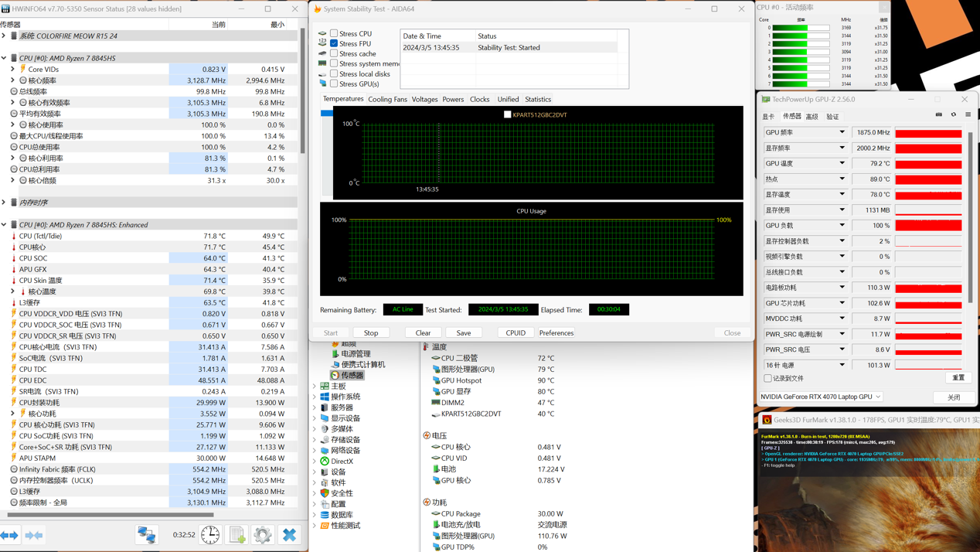980x552 pixels.
Task: Uncheck Stress FPU checkbox
Action: tap(334, 43)
